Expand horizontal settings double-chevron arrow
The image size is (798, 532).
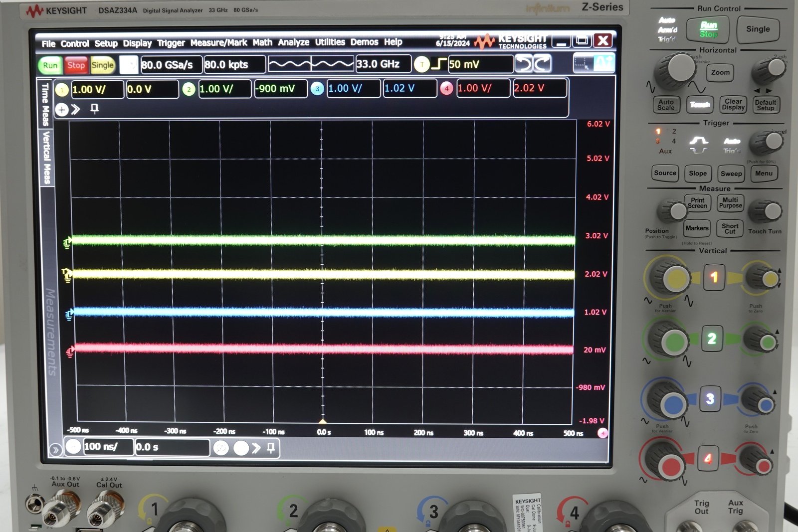tap(256, 448)
